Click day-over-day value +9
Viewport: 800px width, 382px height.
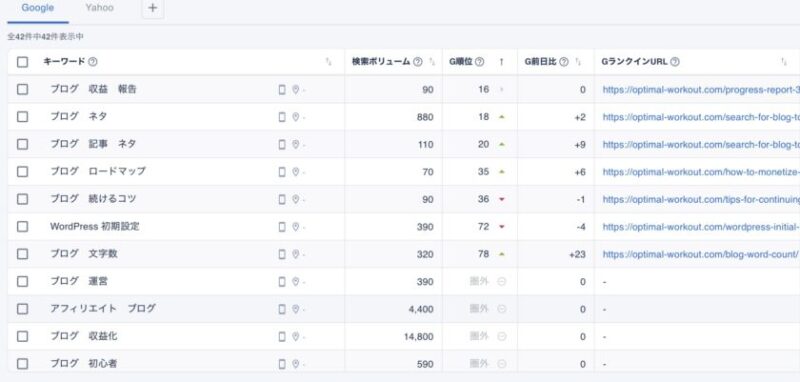580,145
